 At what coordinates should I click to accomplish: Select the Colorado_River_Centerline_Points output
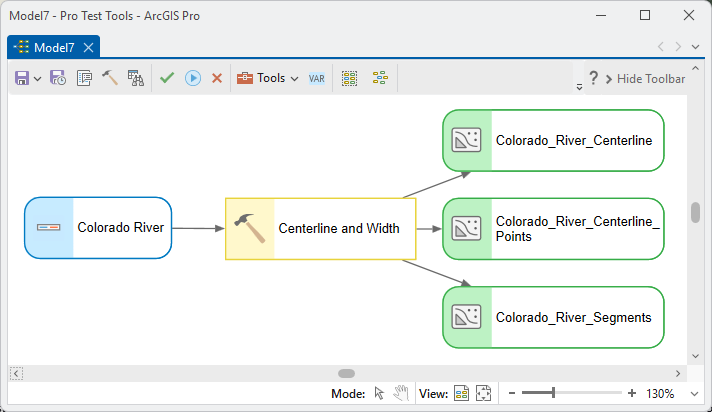[554, 229]
